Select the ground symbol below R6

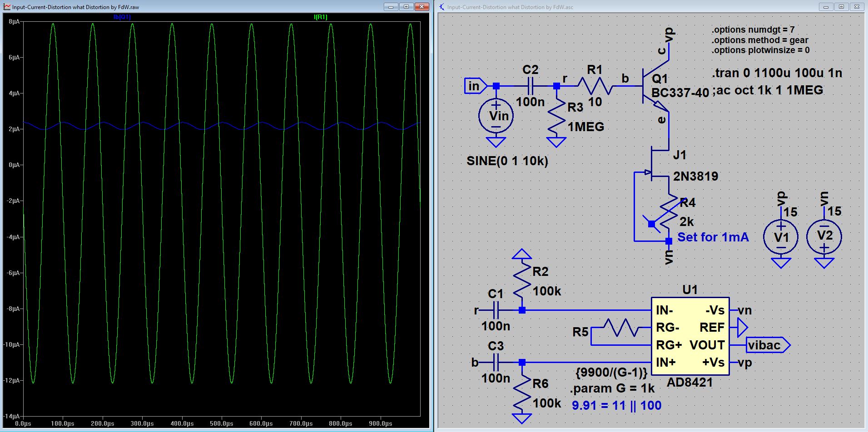522,418
